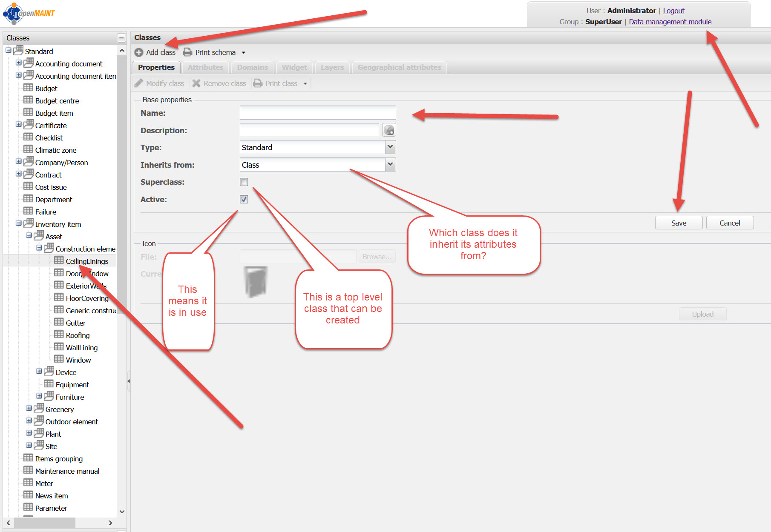Click the Add class plus icon
This screenshot has height=532, width=771.
tap(139, 52)
